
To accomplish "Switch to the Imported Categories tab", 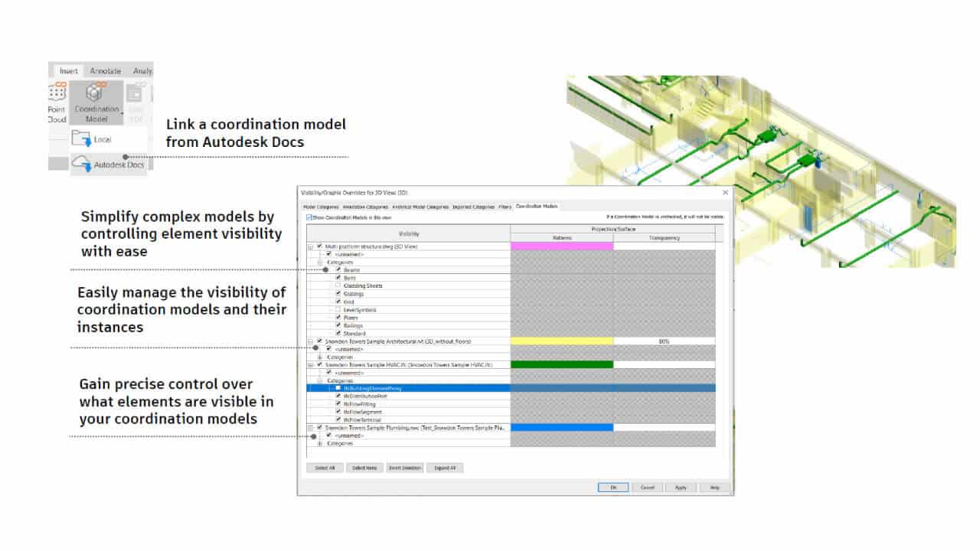I will (473, 207).
